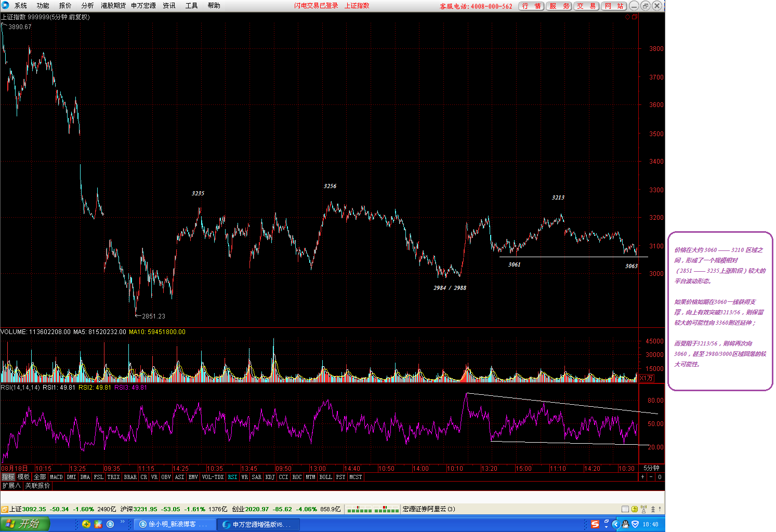Image resolution: width=776 pixels, height=532 pixels.
Task: Open the 功能 menu
Action: (43, 6)
